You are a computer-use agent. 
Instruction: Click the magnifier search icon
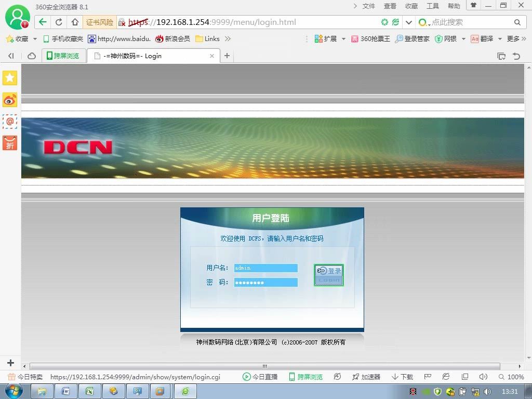517,22
